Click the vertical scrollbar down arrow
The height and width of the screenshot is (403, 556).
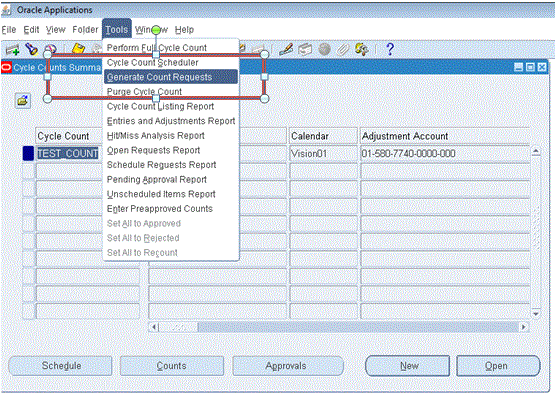pos(536,314)
